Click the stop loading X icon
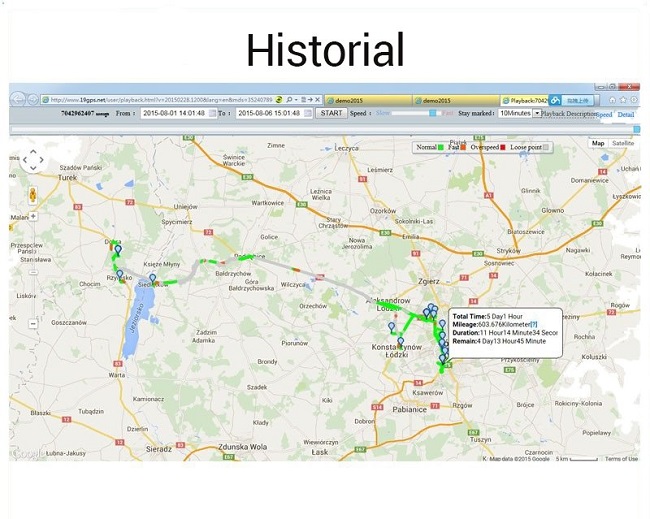Screen dimensions: 650x519 (x=318, y=100)
